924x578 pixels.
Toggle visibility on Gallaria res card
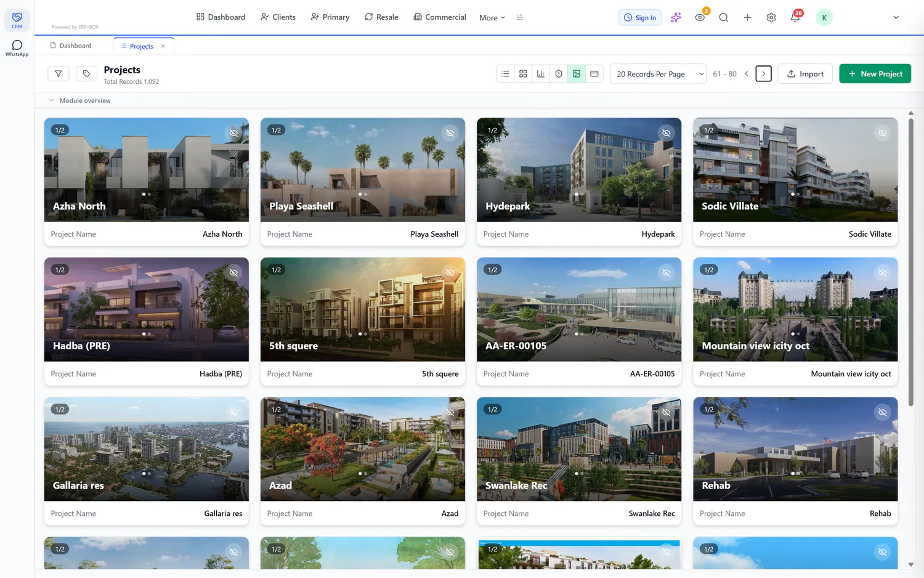(234, 412)
